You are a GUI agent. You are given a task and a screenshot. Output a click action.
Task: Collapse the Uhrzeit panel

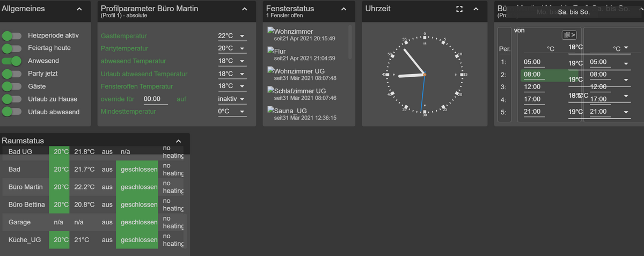point(475,9)
